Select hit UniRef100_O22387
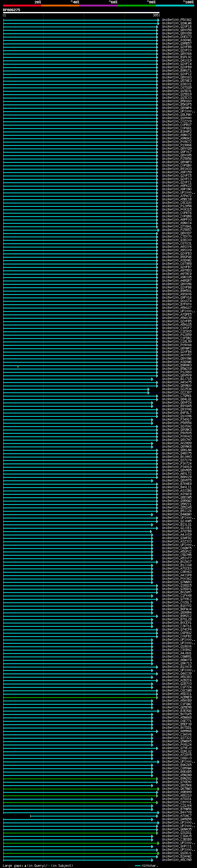 (x=177, y=392)
